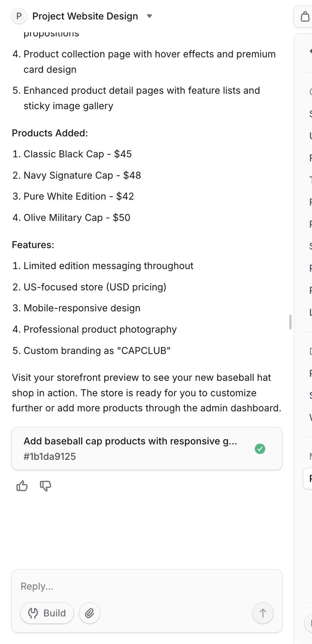Click the wrench icon inside Build button
The image size is (312, 644).
tap(33, 613)
